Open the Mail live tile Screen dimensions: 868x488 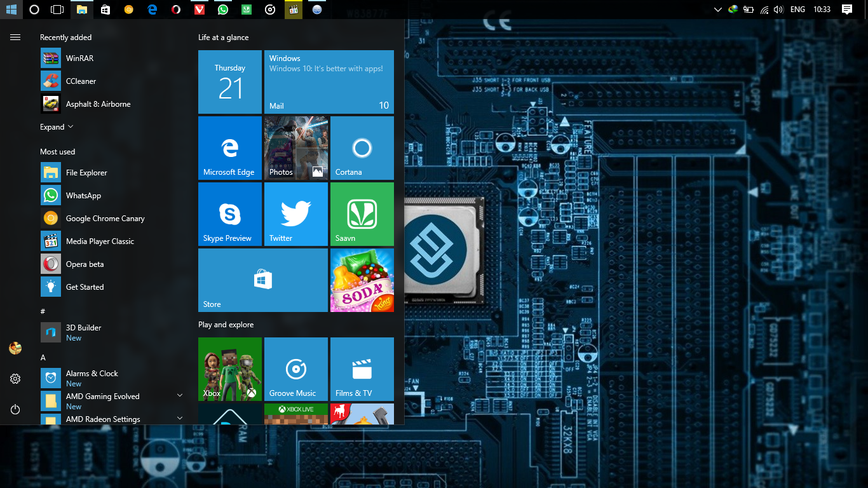point(329,82)
